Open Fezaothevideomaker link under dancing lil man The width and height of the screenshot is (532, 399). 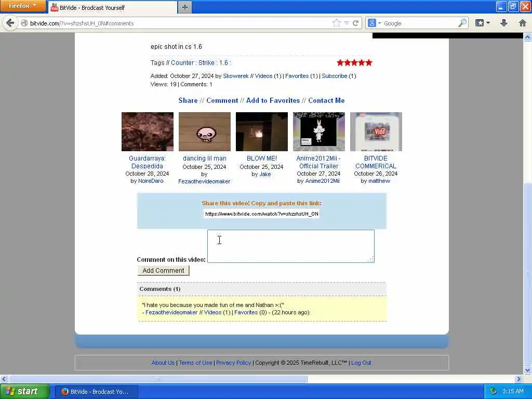point(204,181)
